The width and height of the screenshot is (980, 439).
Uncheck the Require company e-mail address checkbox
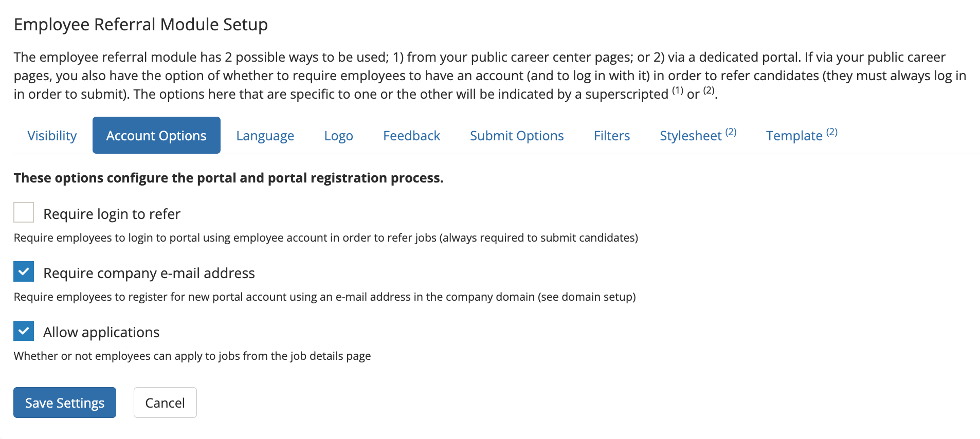(x=24, y=272)
